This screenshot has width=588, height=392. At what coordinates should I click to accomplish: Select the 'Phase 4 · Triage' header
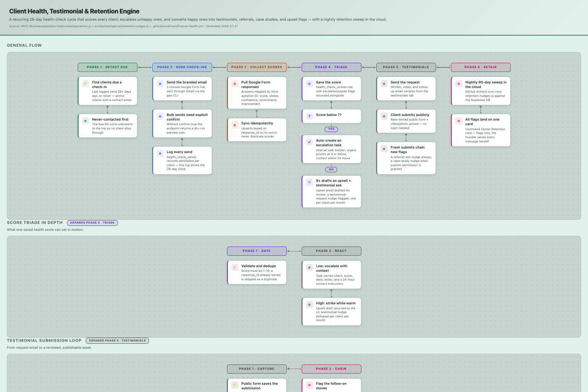click(x=332, y=67)
